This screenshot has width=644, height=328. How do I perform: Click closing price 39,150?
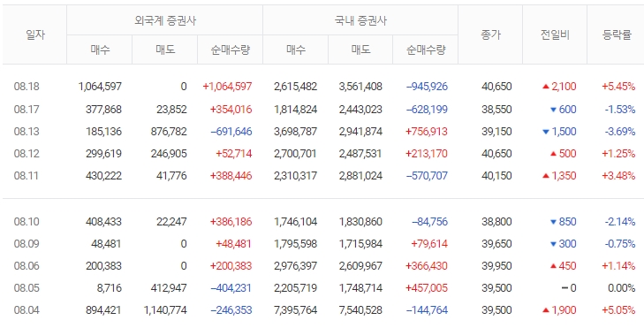coord(496,132)
